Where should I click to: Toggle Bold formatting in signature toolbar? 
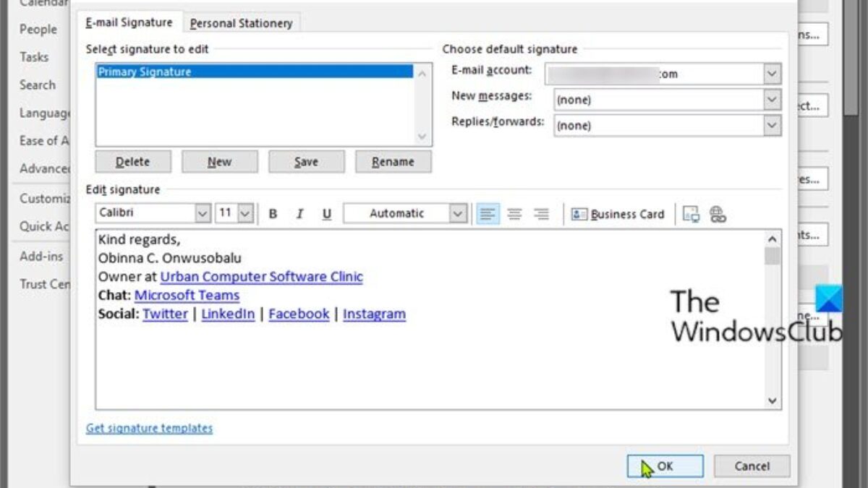(273, 214)
